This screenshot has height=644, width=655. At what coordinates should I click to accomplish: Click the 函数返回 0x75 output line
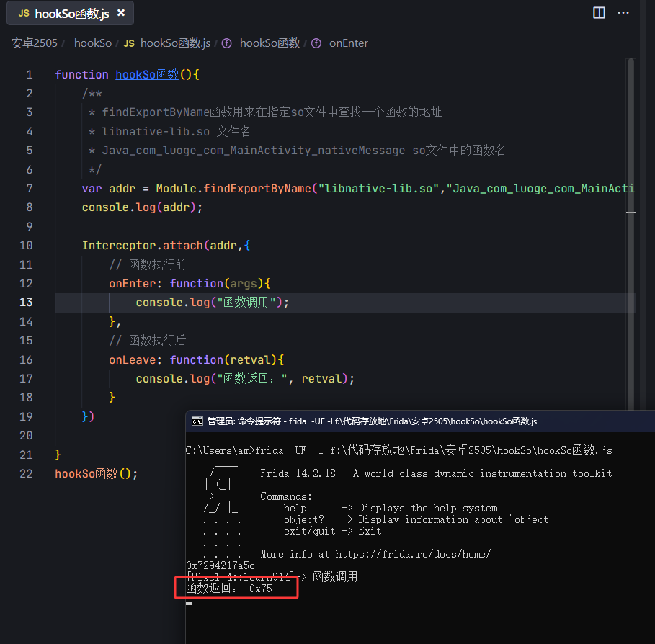[x=229, y=589]
